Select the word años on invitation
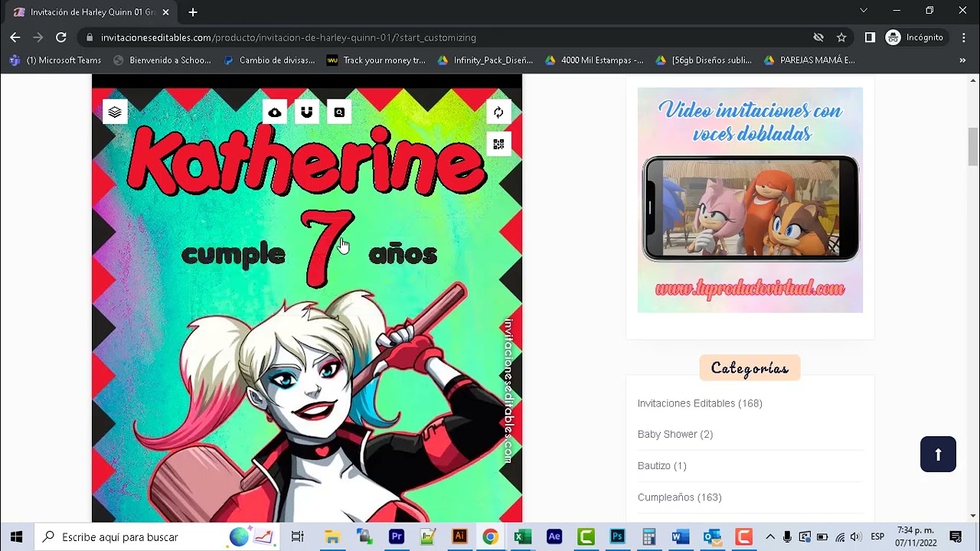The height and width of the screenshot is (551, 980). (403, 254)
